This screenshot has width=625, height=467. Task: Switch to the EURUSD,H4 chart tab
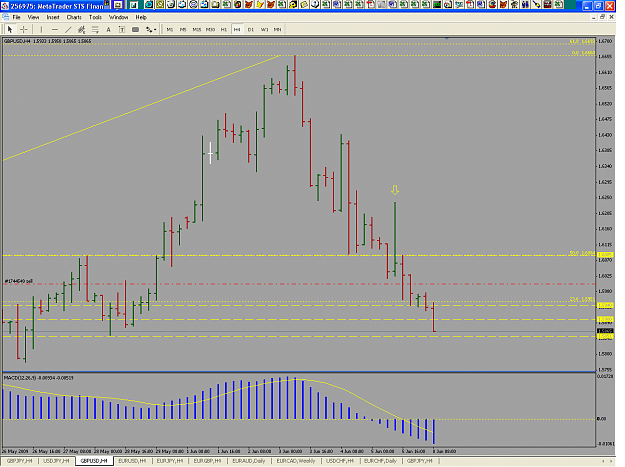[x=132, y=461]
